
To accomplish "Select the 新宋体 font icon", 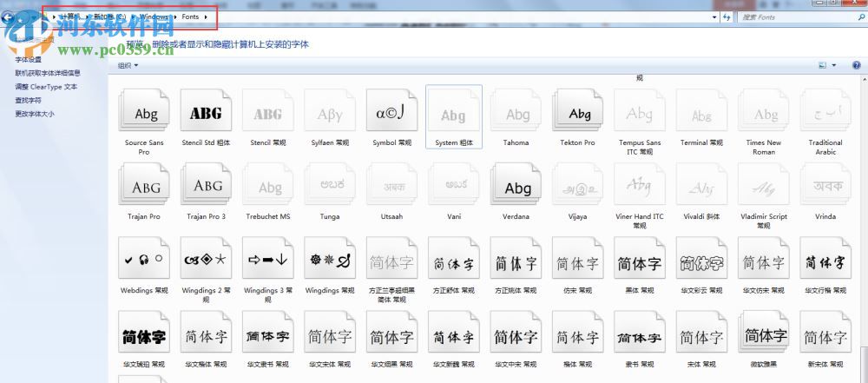I will (x=826, y=332).
